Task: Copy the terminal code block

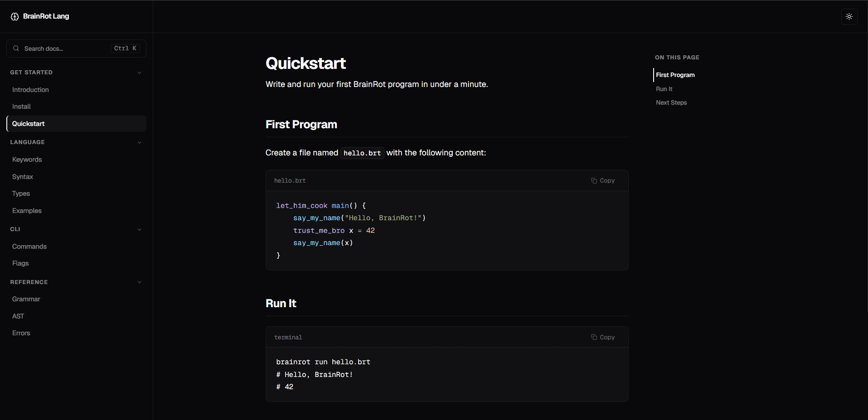Action: [x=603, y=338]
